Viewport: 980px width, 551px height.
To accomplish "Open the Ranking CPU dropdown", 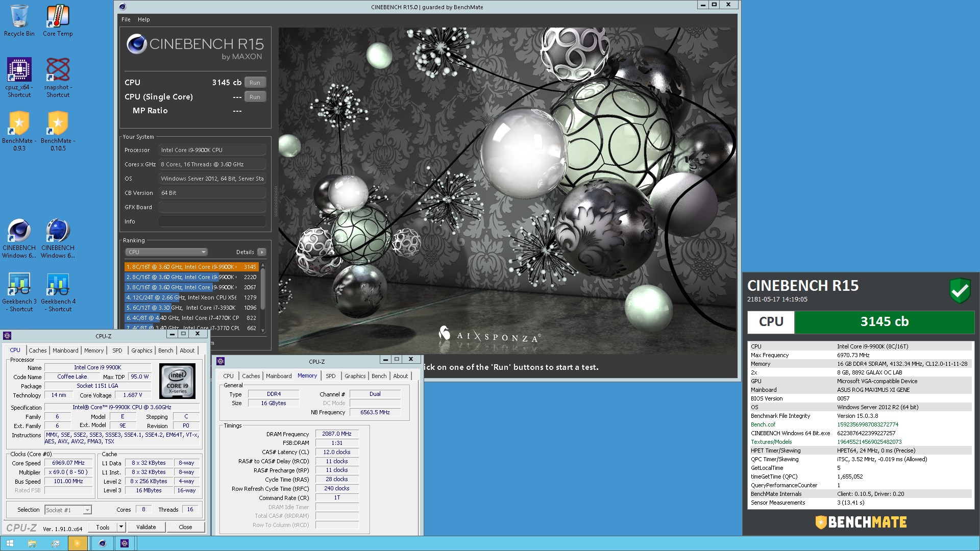I will (x=166, y=252).
